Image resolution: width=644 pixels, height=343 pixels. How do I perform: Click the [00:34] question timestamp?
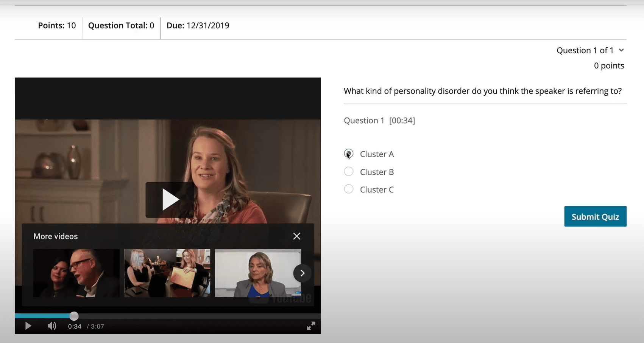(402, 121)
